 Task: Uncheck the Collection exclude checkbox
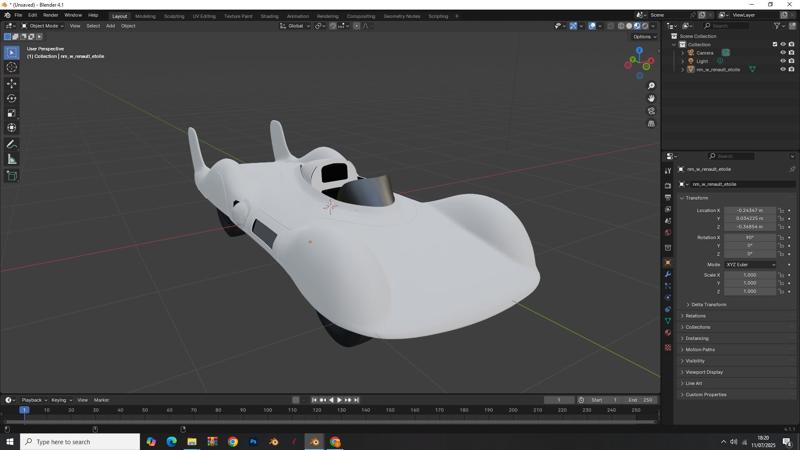pyautogui.click(x=775, y=44)
